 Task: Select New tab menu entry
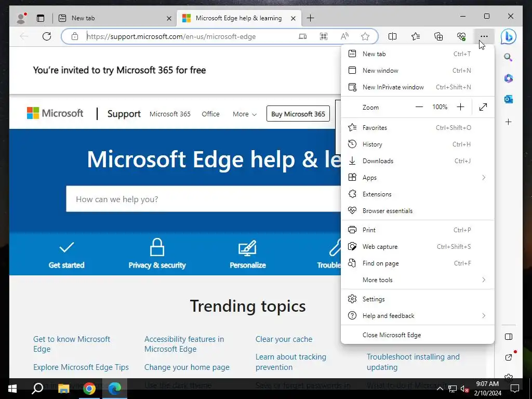[417, 54]
